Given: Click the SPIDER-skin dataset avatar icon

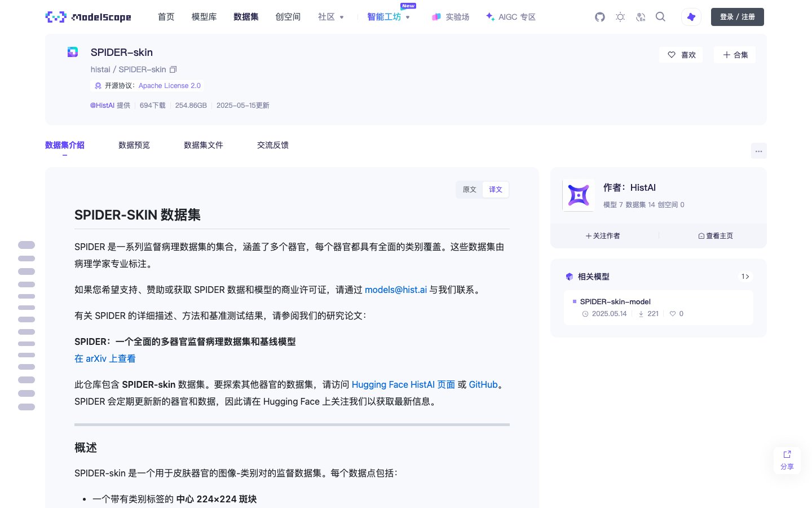Looking at the screenshot, I should pyautogui.click(x=73, y=52).
